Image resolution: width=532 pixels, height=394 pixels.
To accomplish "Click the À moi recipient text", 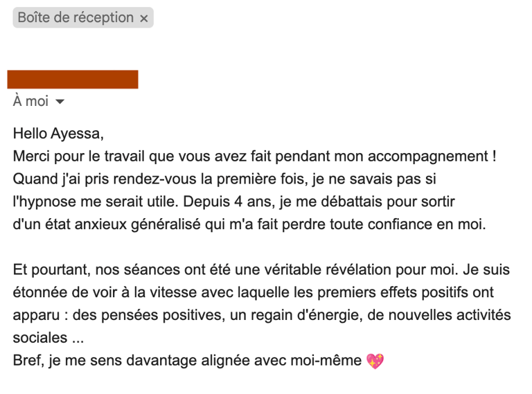I will coord(30,101).
